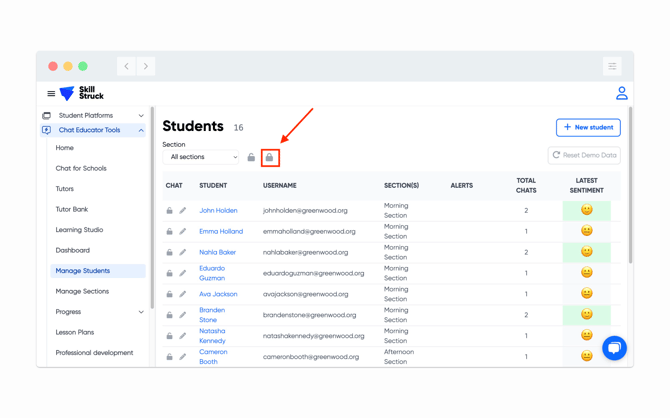Toggle chat lock for Eduardo Guzman
This screenshot has height=418, width=670.
tap(169, 273)
